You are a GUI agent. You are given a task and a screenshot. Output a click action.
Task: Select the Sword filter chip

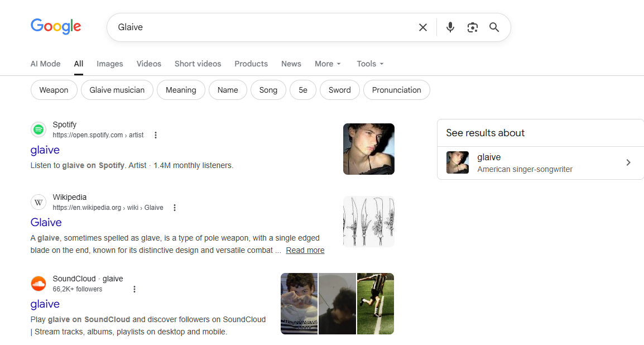coord(340,90)
